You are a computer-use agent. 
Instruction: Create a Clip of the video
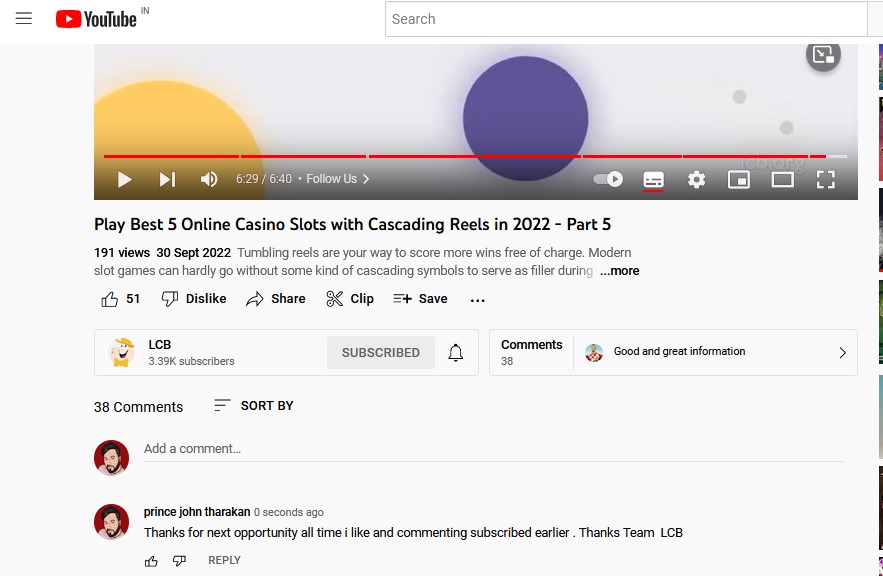click(x=350, y=299)
